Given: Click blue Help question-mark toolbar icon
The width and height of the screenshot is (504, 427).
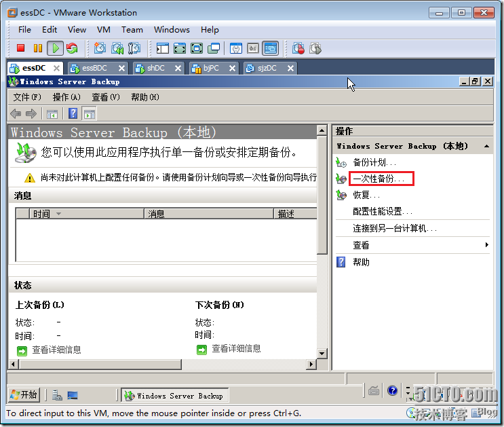Looking at the screenshot, I should (x=73, y=113).
